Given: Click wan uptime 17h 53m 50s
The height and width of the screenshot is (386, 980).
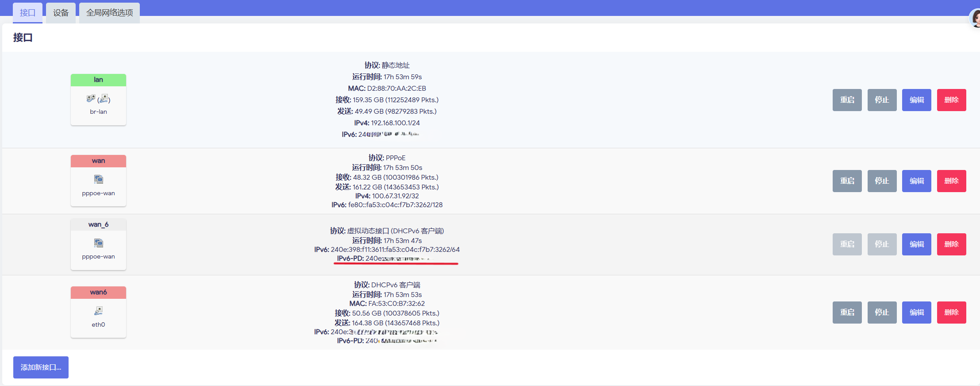Looking at the screenshot, I should (x=387, y=168).
